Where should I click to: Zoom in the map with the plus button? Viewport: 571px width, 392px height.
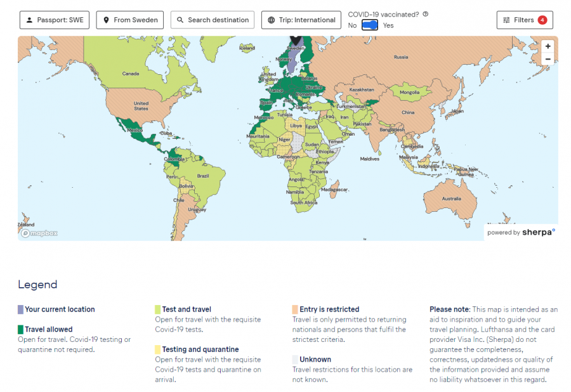pos(548,46)
